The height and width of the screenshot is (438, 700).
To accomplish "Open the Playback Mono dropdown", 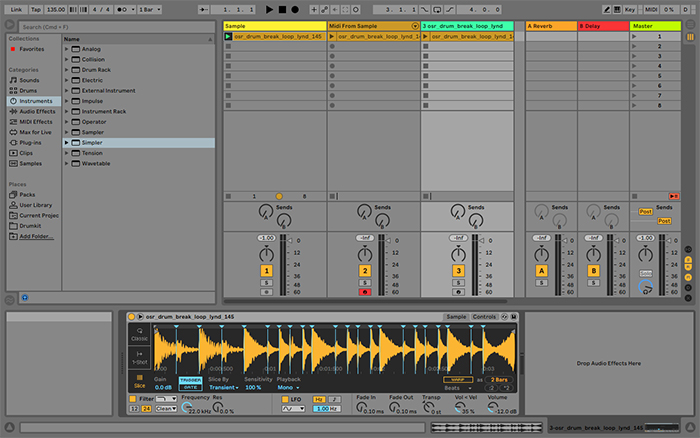I will click(288, 388).
